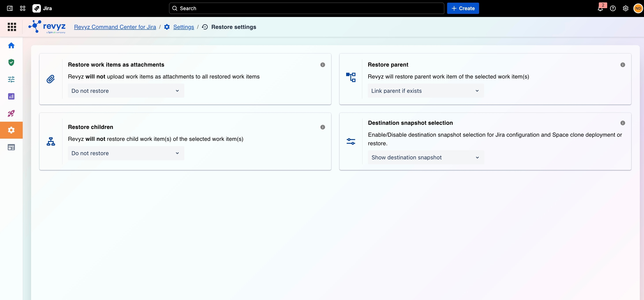Select the orange Settings gear sidebar item
644x300 pixels.
point(11,130)
